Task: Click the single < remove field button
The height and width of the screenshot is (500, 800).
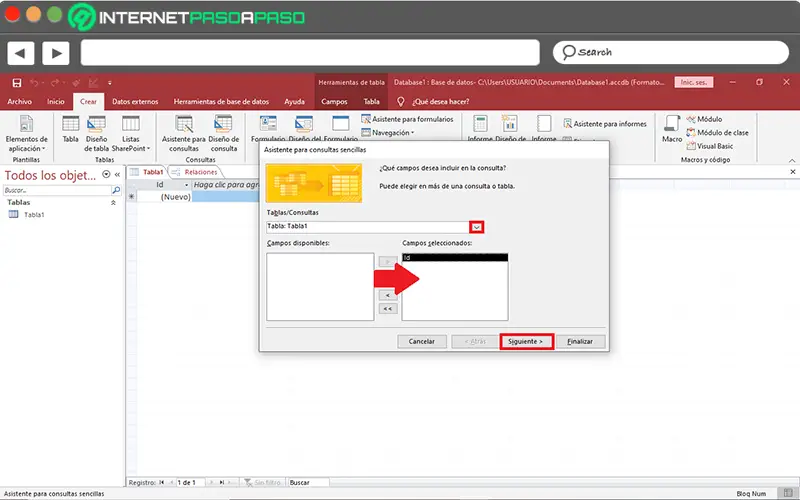Action: coord(388,295)
